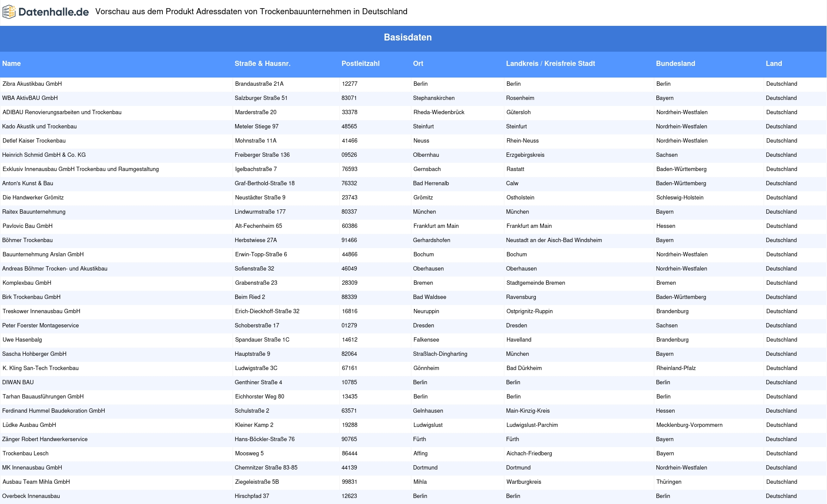Click the Datenhalle.de logo icon
This screenshot has width=827, height=504.
coord(9,12)
